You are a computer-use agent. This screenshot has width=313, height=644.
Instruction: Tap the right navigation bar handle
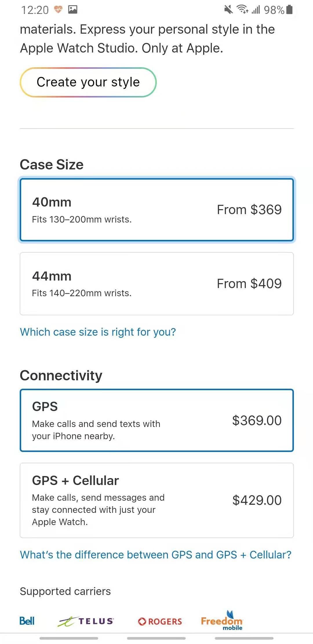click(x=244, y=638)
